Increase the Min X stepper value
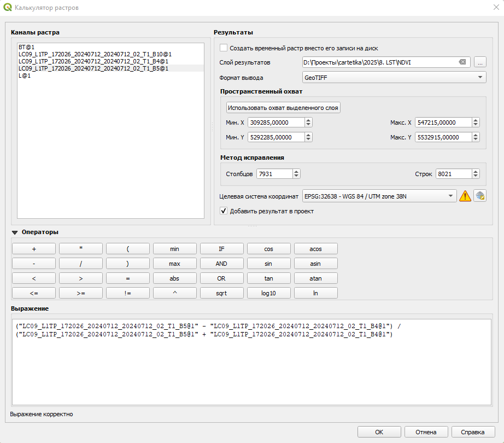Viewport: 504px width, 443px height. click(x=308, y=120)
